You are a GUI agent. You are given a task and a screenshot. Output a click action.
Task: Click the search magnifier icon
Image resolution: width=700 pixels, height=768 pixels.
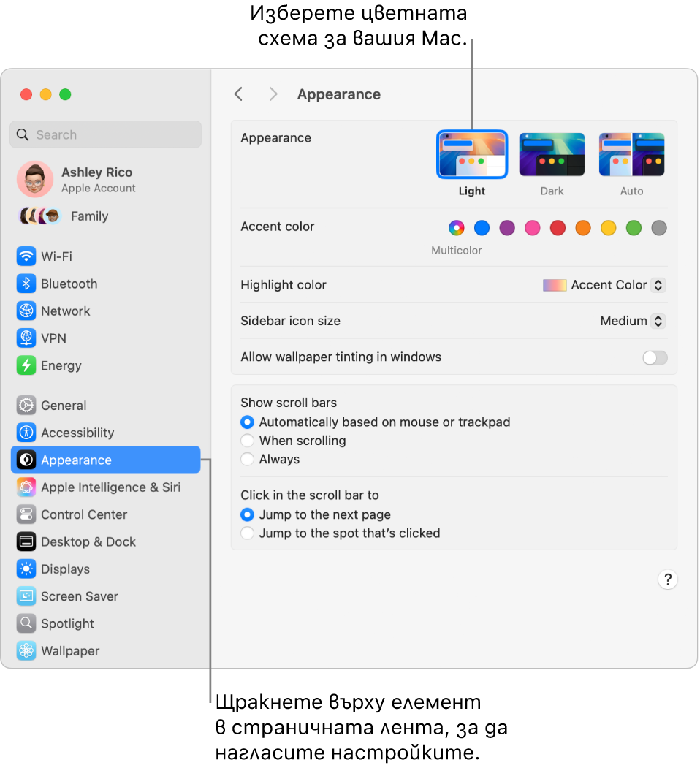point(23,134)
